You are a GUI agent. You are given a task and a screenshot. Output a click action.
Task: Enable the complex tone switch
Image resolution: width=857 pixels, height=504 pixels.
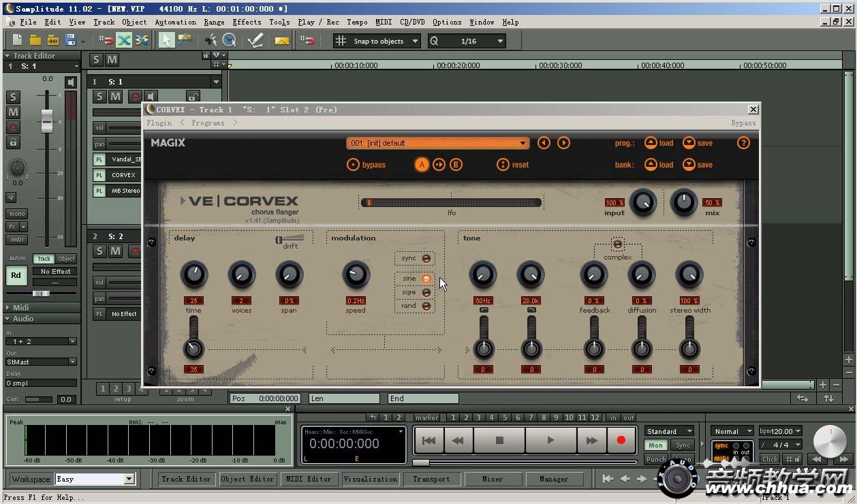click(618, 245)
